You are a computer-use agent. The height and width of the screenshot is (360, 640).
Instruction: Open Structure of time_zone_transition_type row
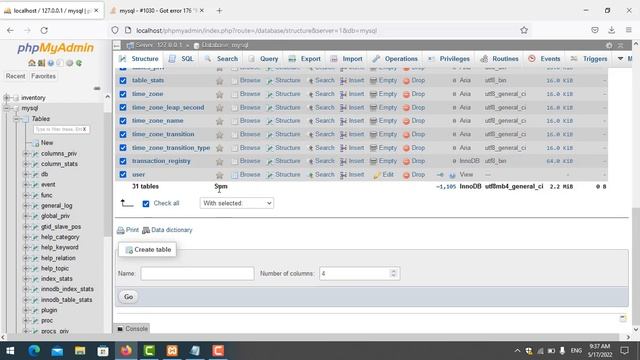click(x=284, y=148)
